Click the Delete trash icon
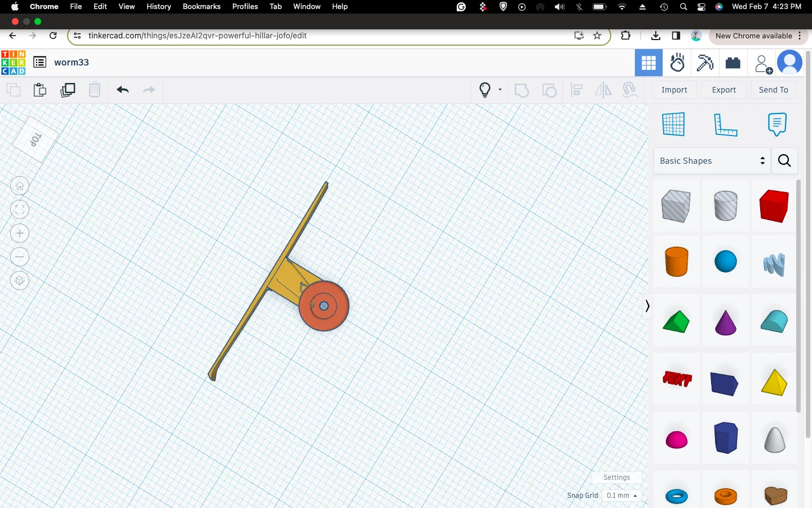The height and width of the screenshot is (508, 812). tap(95, 90)
